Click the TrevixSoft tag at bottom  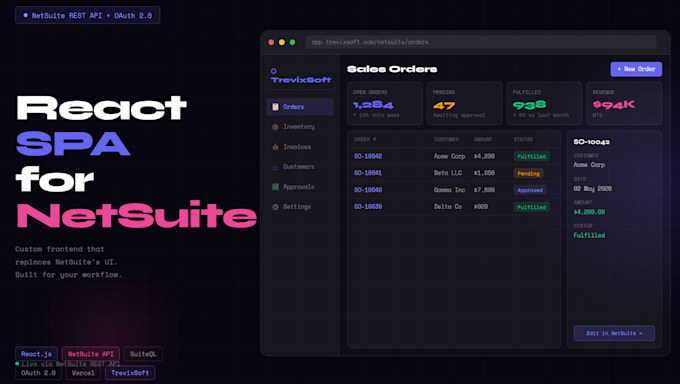coord(130,373)
